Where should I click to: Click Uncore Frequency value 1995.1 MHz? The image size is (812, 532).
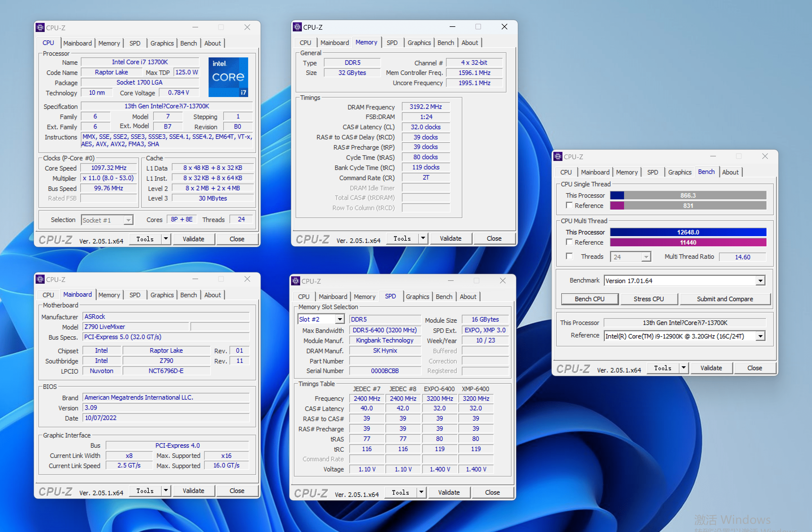coord(474,83)
